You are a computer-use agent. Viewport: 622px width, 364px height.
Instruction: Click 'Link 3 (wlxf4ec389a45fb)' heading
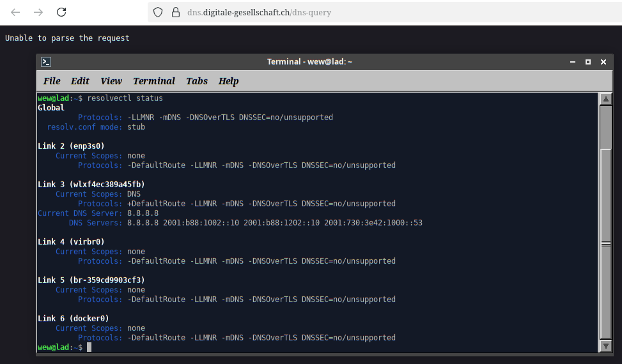[x=91, y=184]
